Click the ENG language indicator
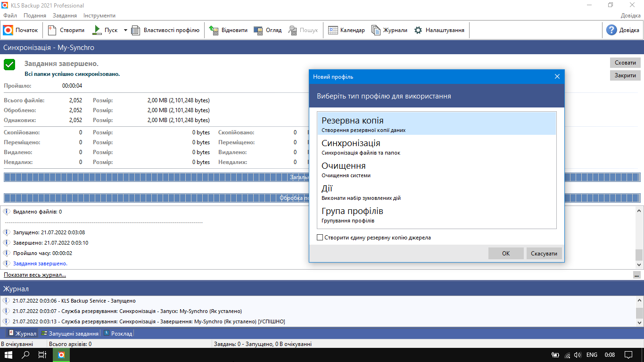Screen dimensions: 644x362 tap(592, 355)
